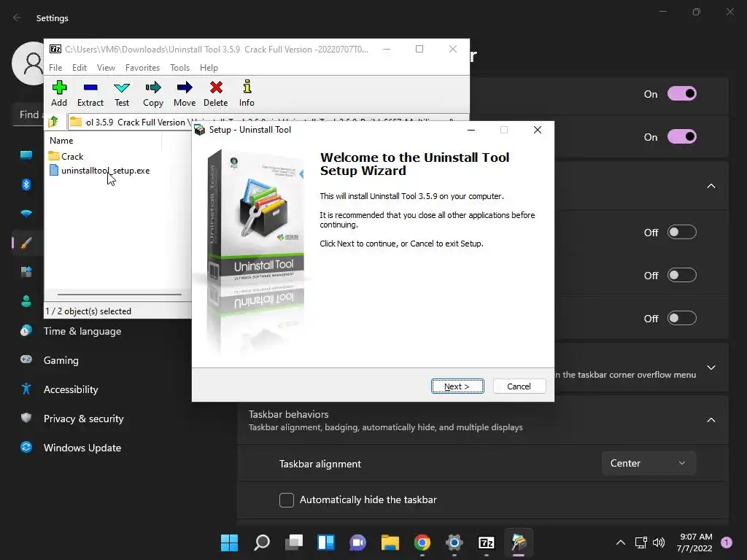Open the Favorites menu in 7-Zip
Image resolution: width=747 pixels, height=560 pixels.
point(142,68)
